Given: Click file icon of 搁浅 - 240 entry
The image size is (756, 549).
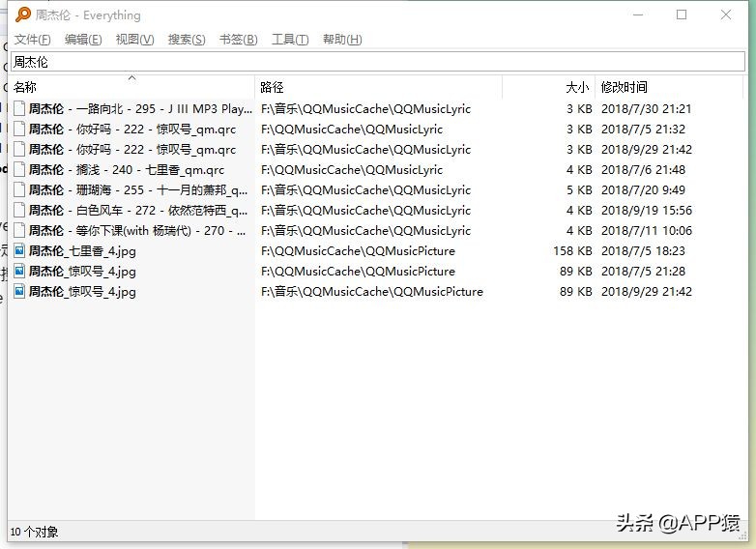Looking at the screenshot, I should (19, 170).
